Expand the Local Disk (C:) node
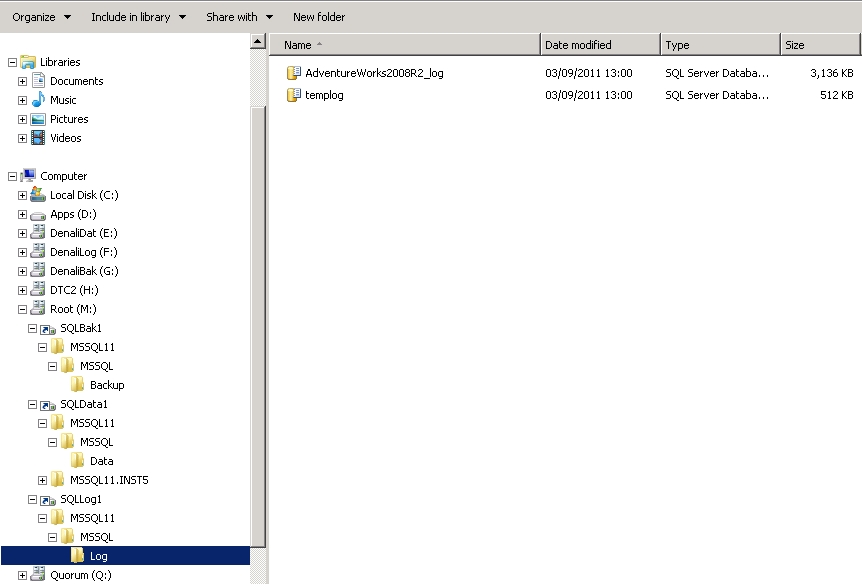The image size is (862, 584). (22, 195)
